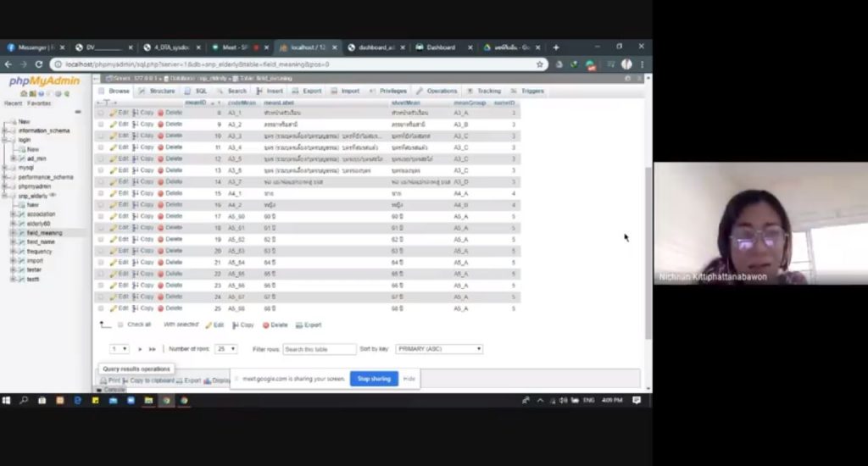Enable the Check all checkbox
Image resolution: width=868 pixels, height=466 pixels.
pyautogui.click(x=120, y=325)
